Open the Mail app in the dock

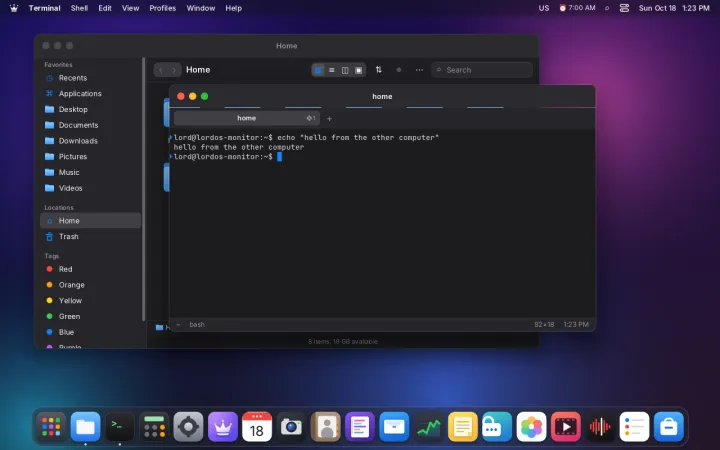394,427
